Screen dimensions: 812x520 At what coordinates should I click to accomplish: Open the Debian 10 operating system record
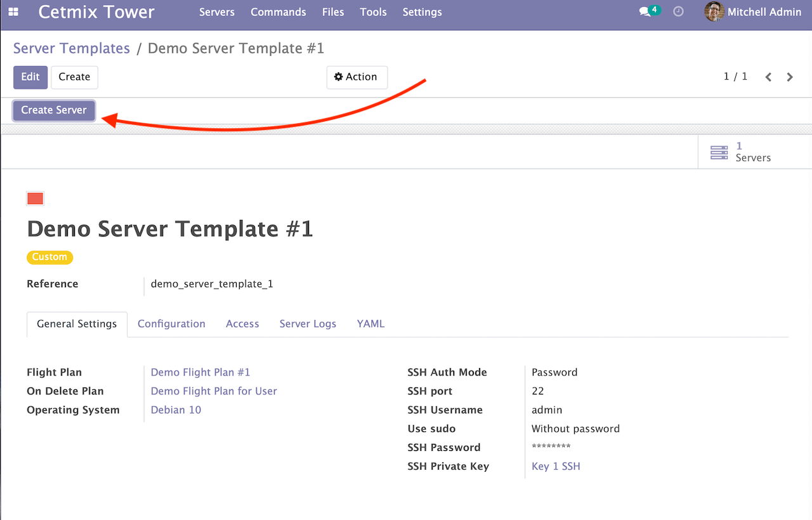coord(176,410)
